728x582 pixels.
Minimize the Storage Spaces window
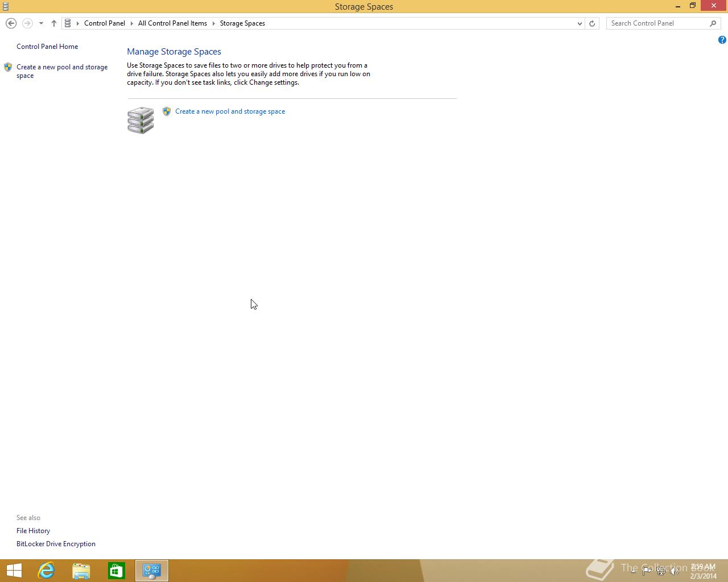coord(678,6)
